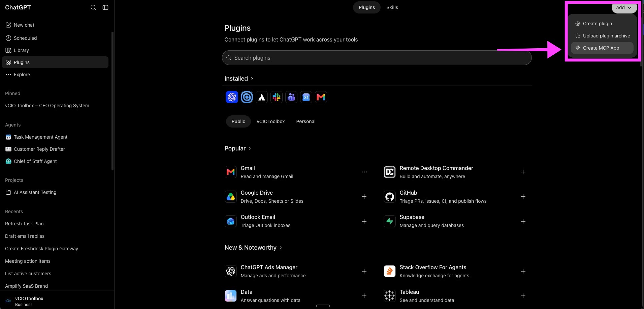This screenshot has width=644, height=309.
Task: Open the installed Google Calendar plugin icon
Action: (x=306, y=97)
